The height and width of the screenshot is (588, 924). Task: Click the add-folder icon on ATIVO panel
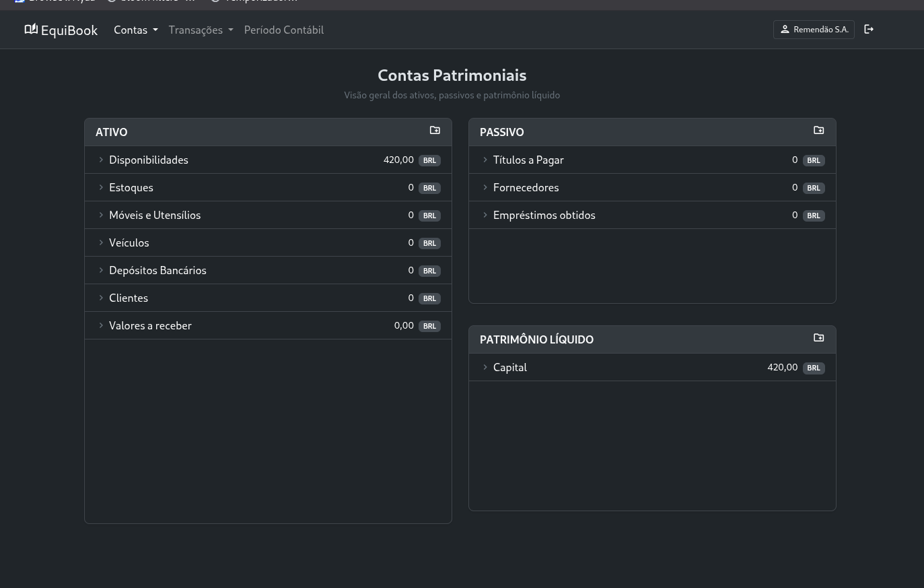[435, 130]
